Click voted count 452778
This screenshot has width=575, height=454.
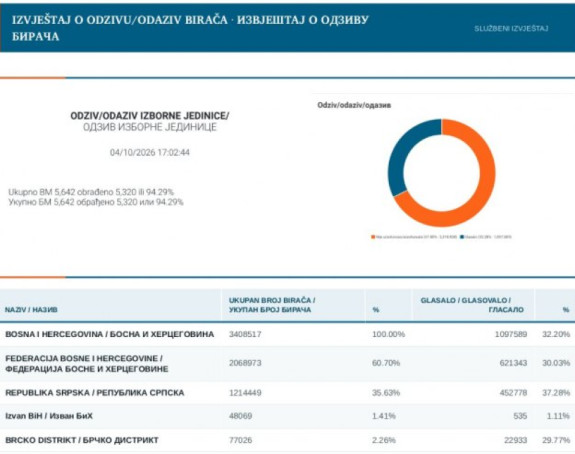[513, 393]
